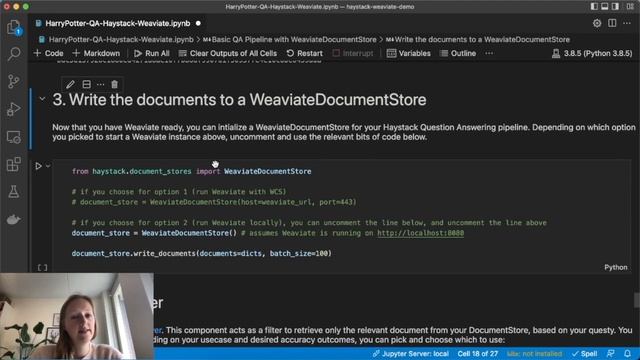640x360 pixels.
Task: Open the Run and Debug view
Action: [x=14, y=109]
